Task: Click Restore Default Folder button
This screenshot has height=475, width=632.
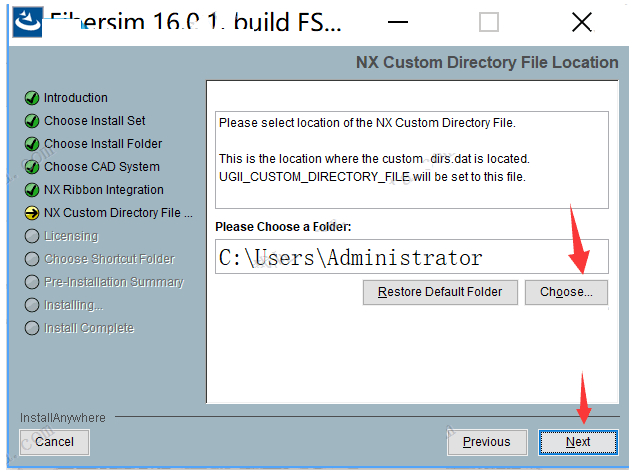Action: (440, 292)
